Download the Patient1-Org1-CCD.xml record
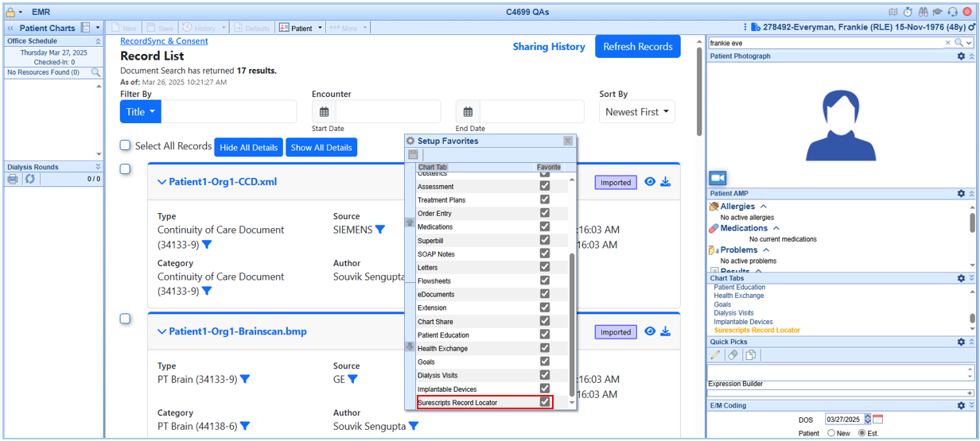The image size is (980, 441). click(x=666, y=182)
